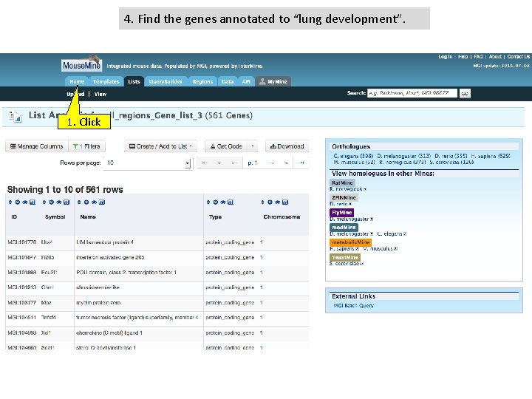Remove the ID column
This screenshot has width=532, height=399.
pyautogui.click(x=18, y=202)
